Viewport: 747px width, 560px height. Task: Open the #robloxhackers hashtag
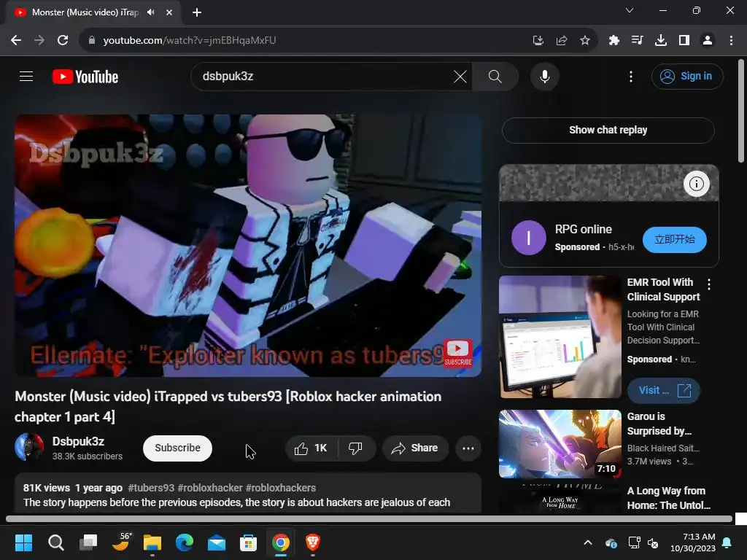coord(281,488)
